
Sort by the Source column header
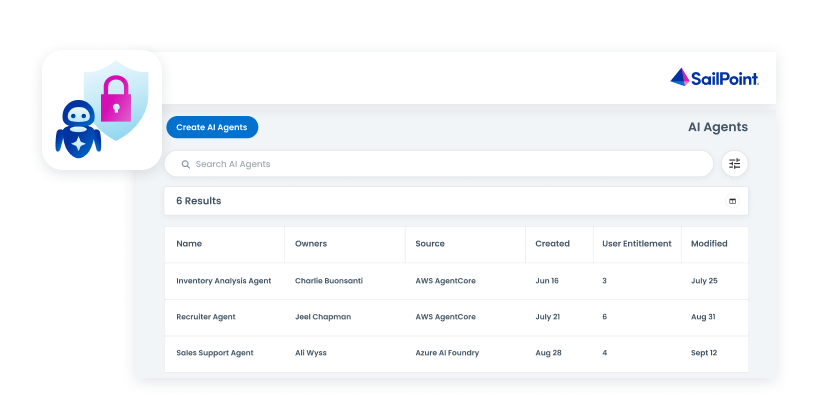point(430,244)
